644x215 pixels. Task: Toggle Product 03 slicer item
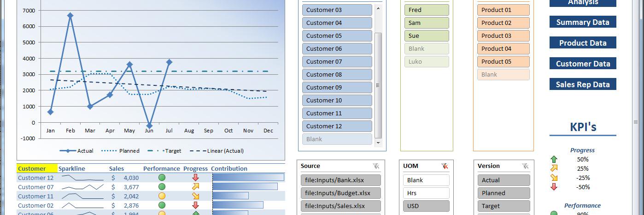503,36
